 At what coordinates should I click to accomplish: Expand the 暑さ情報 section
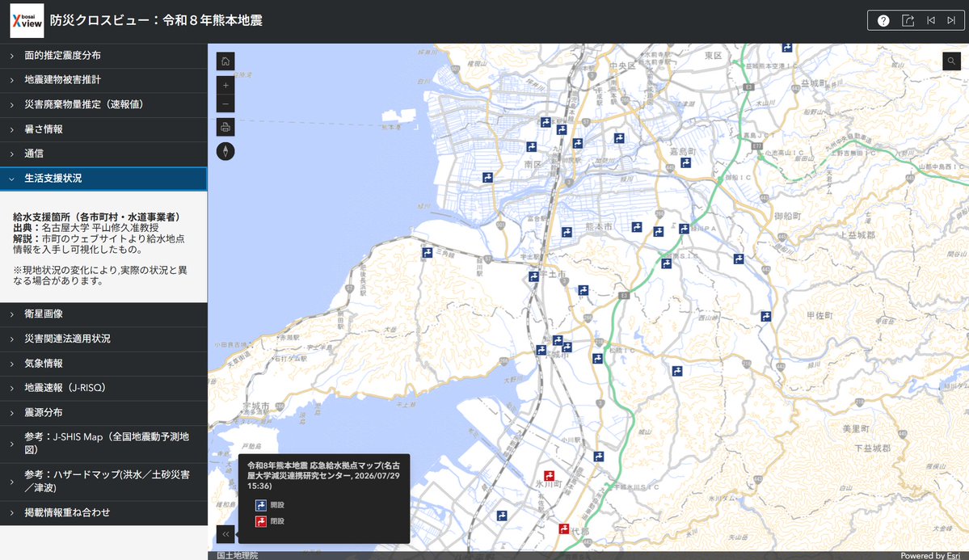pyautogui.click(x=103, y=130)
